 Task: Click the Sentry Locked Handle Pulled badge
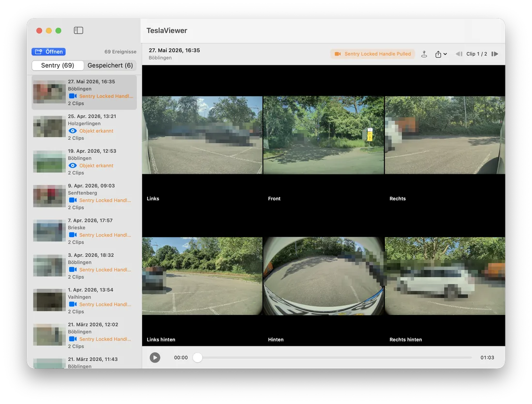tap(372, 54)
